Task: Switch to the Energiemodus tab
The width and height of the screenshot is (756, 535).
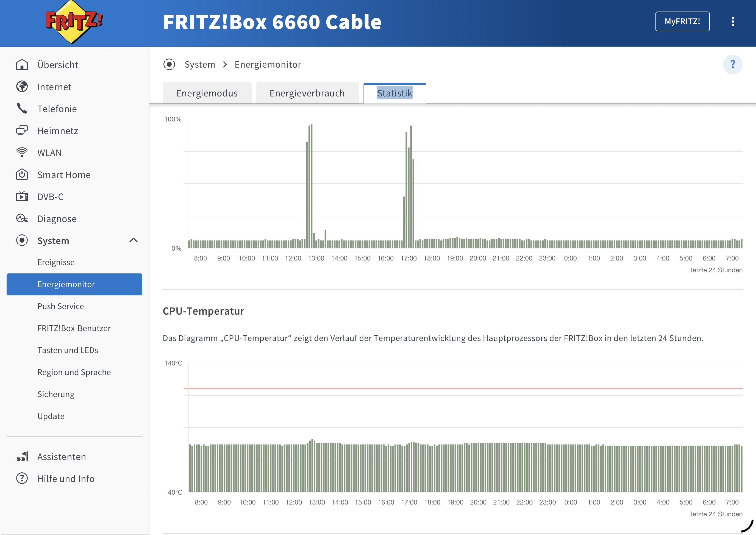Action: click(x=207, y=93)
